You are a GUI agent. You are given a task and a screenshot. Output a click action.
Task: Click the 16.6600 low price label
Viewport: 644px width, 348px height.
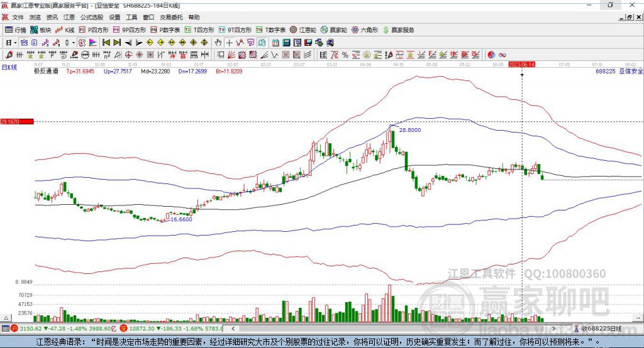[x=181, y=220]
